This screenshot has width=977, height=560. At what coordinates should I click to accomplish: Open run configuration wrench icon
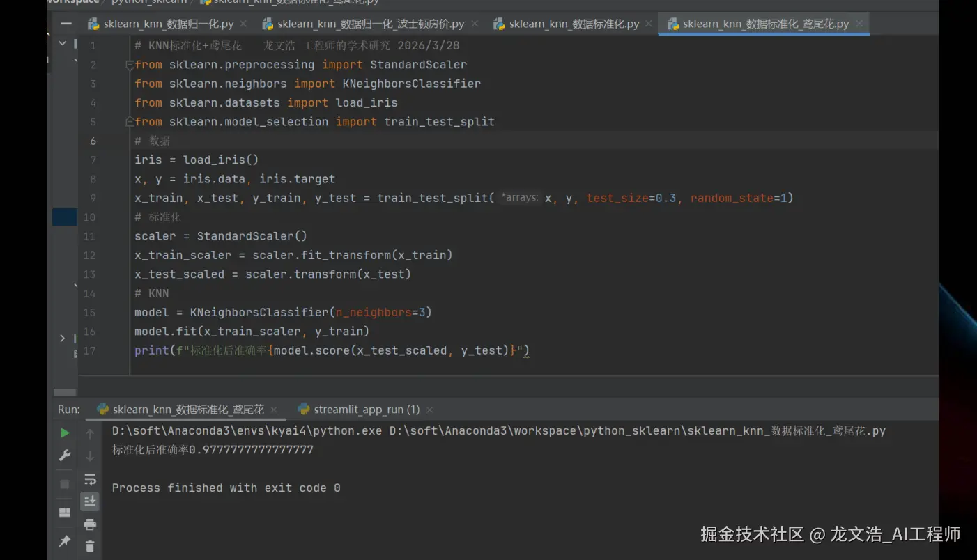tap(65, 456)
